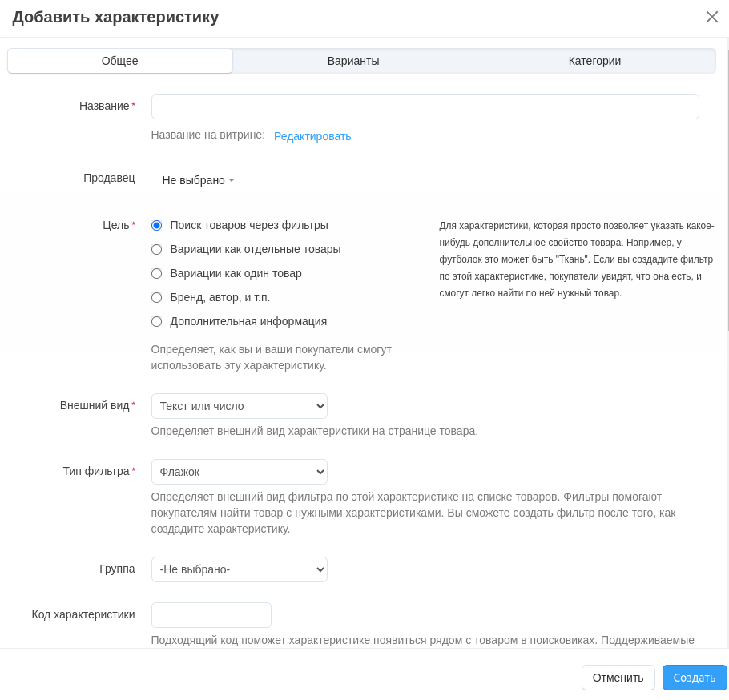Switch to the Общее tab

[x=120, y=61]
